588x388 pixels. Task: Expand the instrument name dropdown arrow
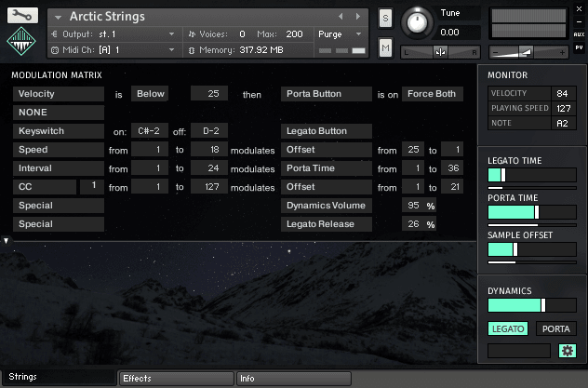58,18
